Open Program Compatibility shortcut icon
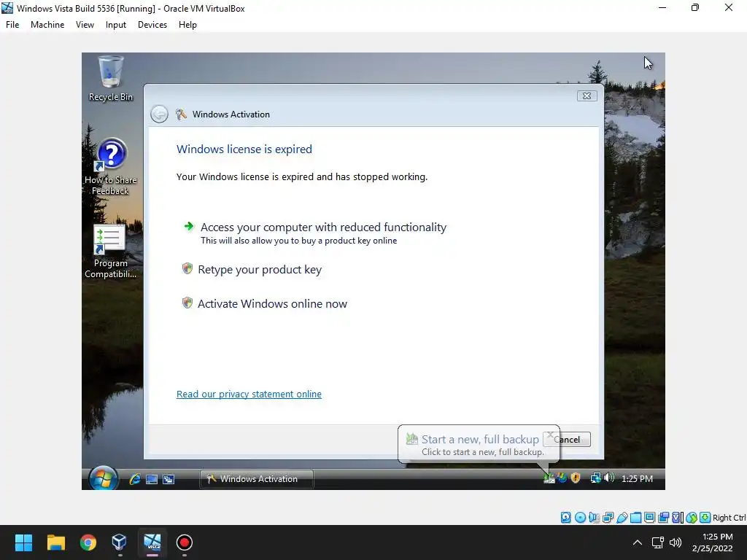 point(111,251)
